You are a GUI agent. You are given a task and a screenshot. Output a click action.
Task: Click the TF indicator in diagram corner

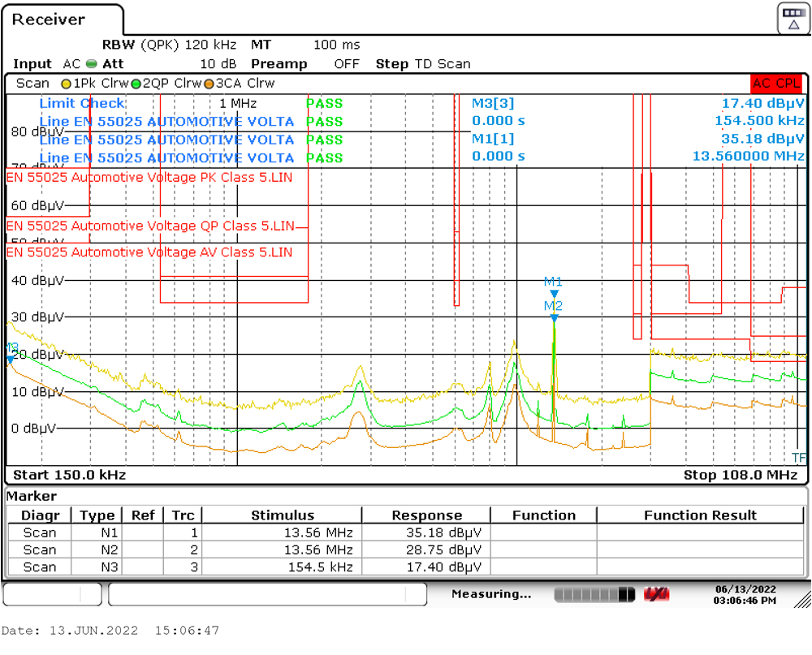tap(798, 457)
